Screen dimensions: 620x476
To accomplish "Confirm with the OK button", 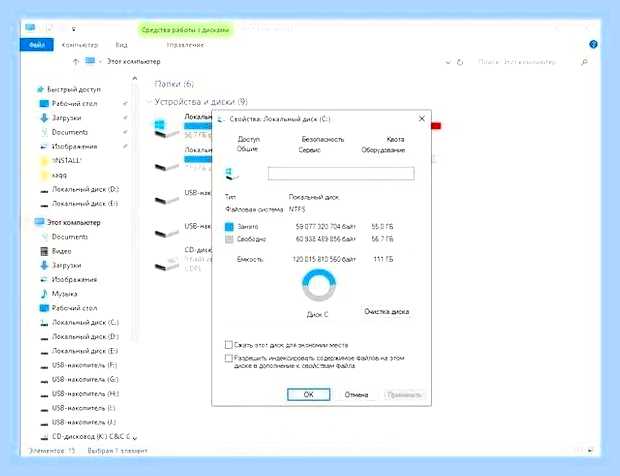I will point(308,394).
